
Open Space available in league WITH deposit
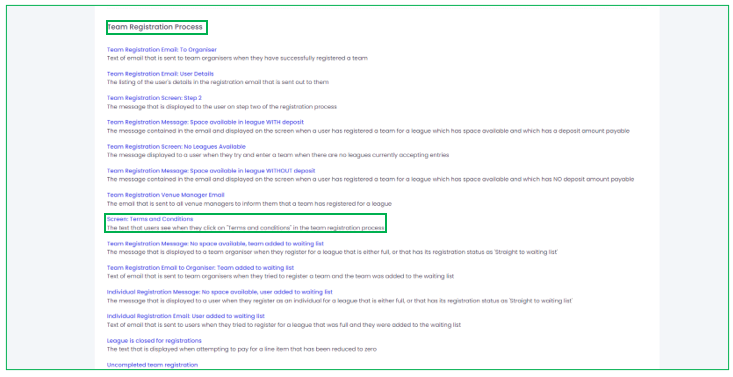tap(205, 123)
